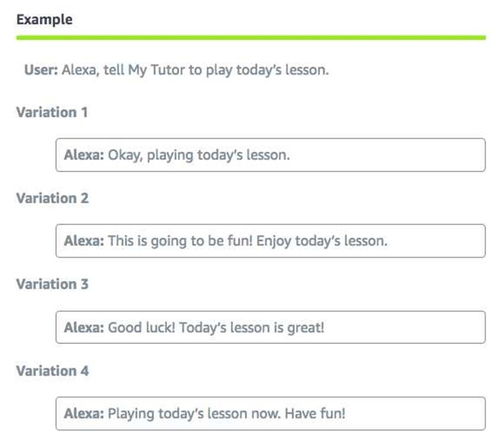Click the green underline bar below Example
Viewport: 504px width, 447px height.
(251, 38)
